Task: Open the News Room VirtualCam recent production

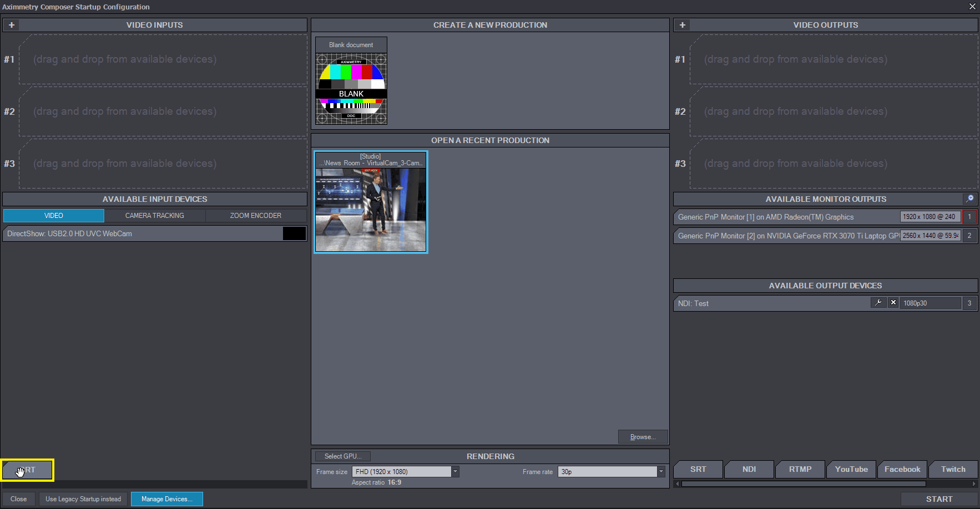Action: [x=371, y=202]
